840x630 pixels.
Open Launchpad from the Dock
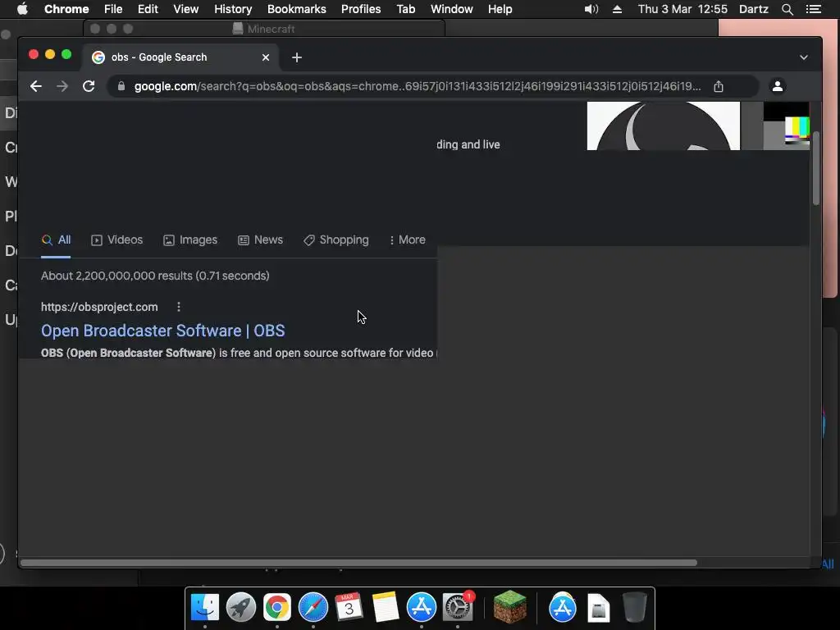(241, 608)
